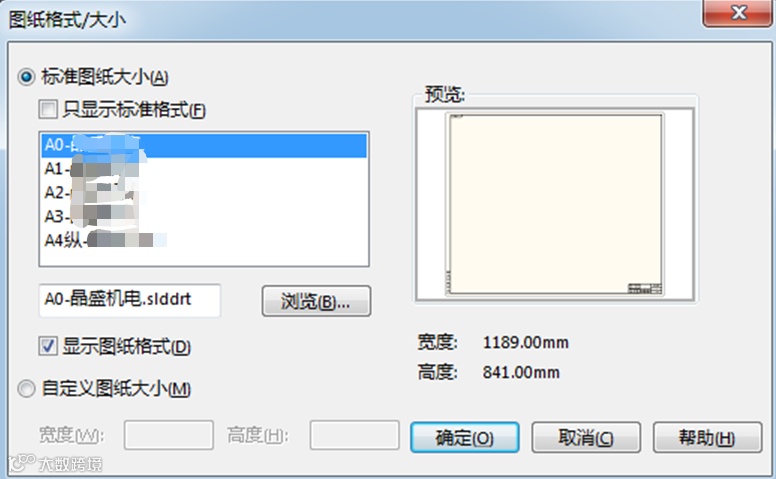The height and width of the screenshot is (479, 776).
Task: Select the highlighted A0 sheet format entry
Action: tap(204, 145)
